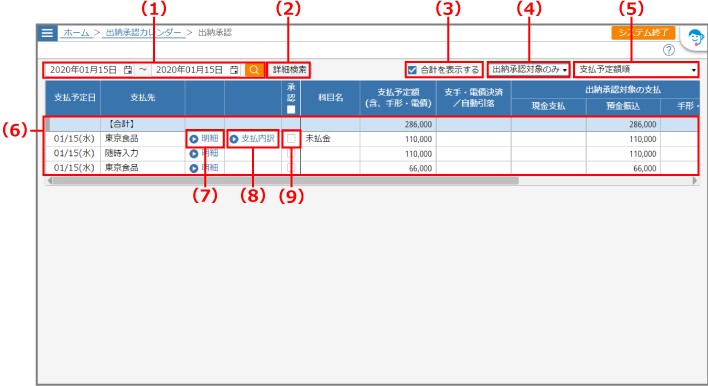The width and height of the screenshot is (708, 386).
Task: Open 支払内訳 for 東京食品 row
Action: coord(252,139)
